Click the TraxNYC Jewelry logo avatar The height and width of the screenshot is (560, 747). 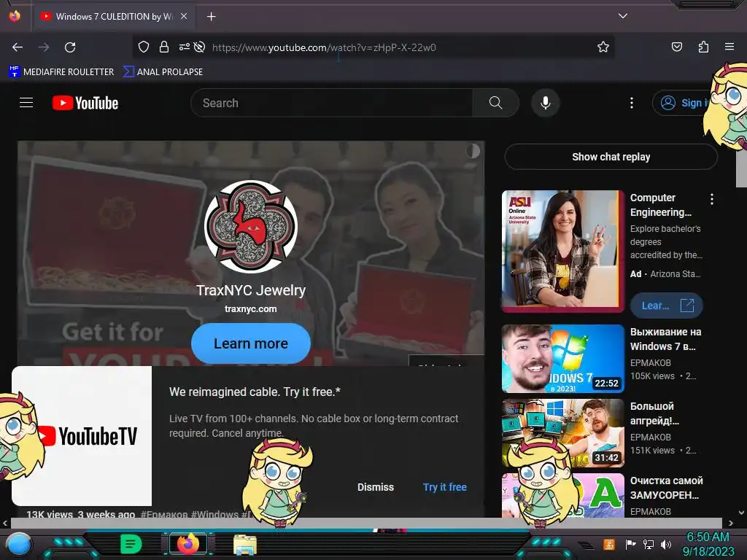pos(251,226)
